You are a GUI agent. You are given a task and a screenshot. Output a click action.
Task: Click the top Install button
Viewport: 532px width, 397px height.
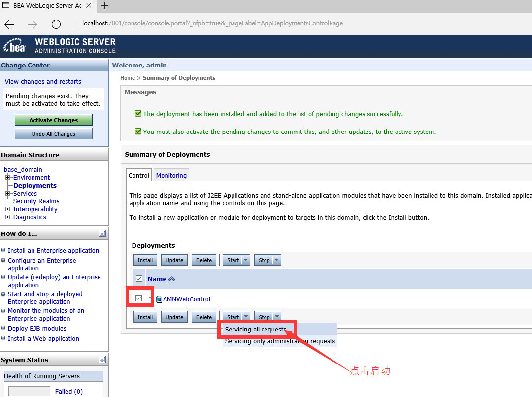(x=145, y=260)
